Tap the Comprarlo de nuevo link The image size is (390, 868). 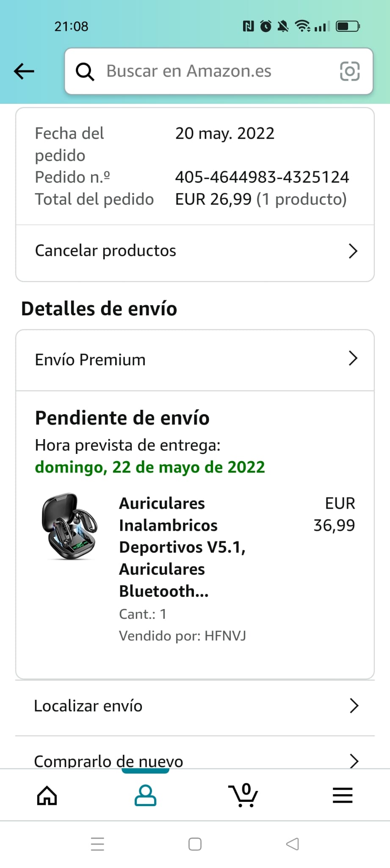click(x=108, y=761)
